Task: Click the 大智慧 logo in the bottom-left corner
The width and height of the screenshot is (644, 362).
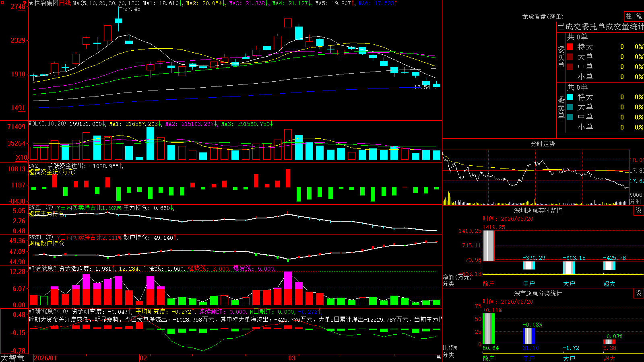Action: click(x=12, y=358)
